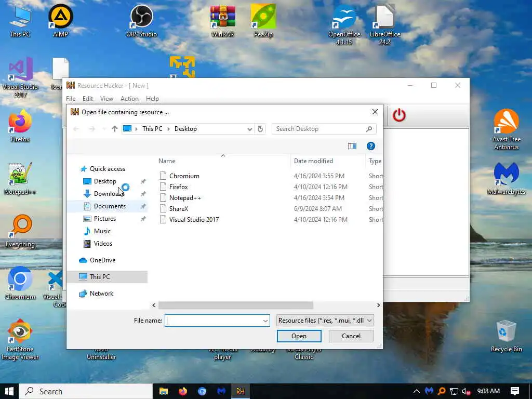
Task: Launch Chromium from the desktop icon
Action: [20, 283]
